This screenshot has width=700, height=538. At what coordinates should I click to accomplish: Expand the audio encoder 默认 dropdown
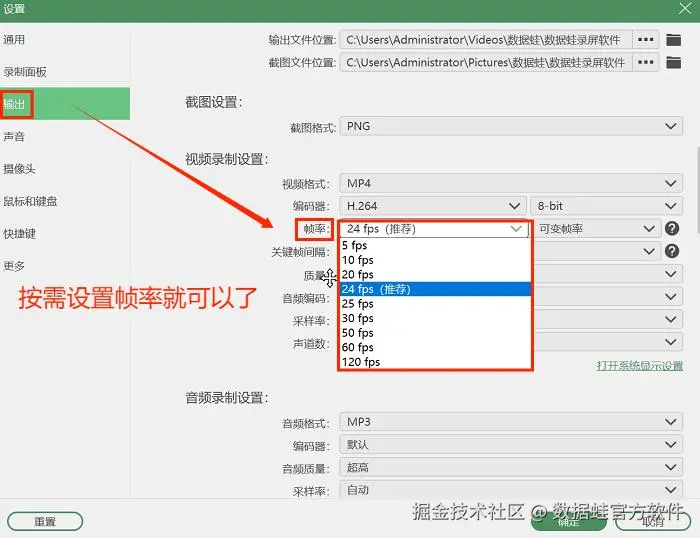[x=511, y=445]
